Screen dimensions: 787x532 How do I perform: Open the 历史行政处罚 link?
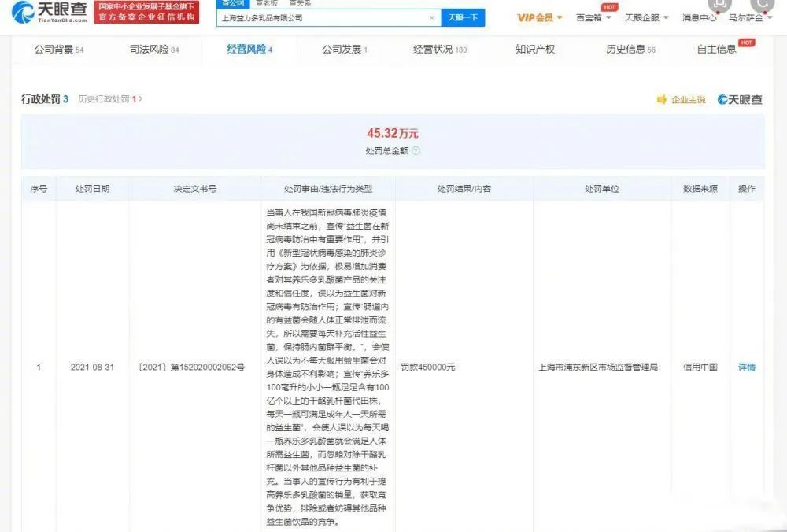(x=110, y=99)
